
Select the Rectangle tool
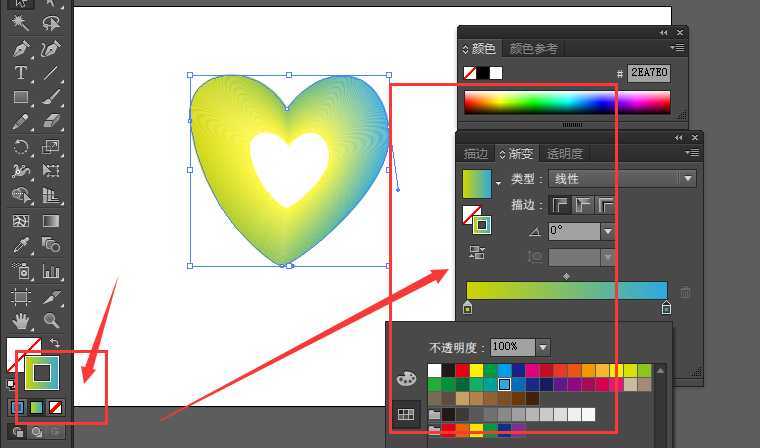[x=20, y=97]
